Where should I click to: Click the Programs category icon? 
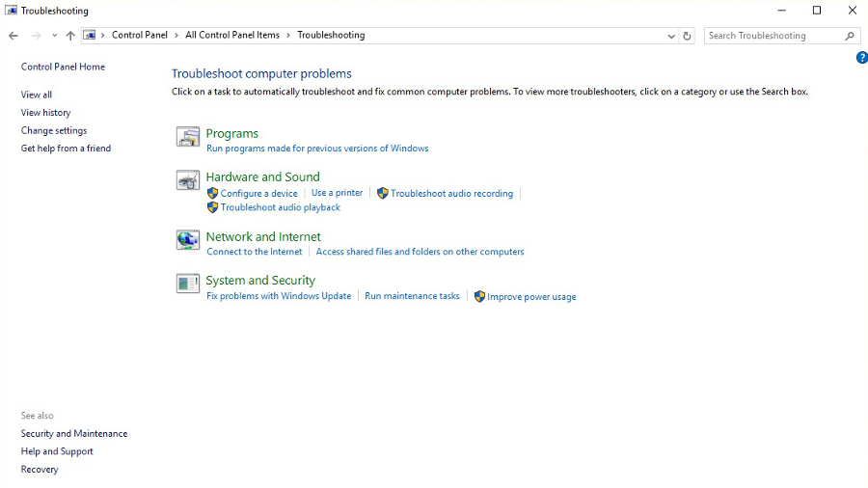pos(188,137)
